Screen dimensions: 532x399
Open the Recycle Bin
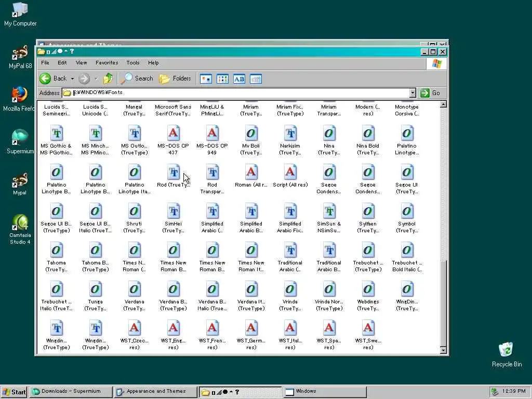507,354
